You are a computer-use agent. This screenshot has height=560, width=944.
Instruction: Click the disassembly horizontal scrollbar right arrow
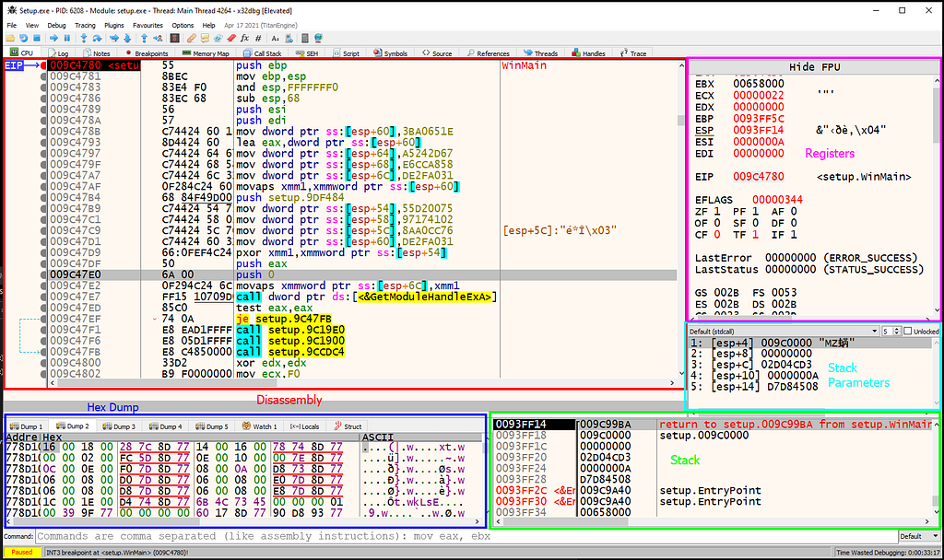[672, 382]
